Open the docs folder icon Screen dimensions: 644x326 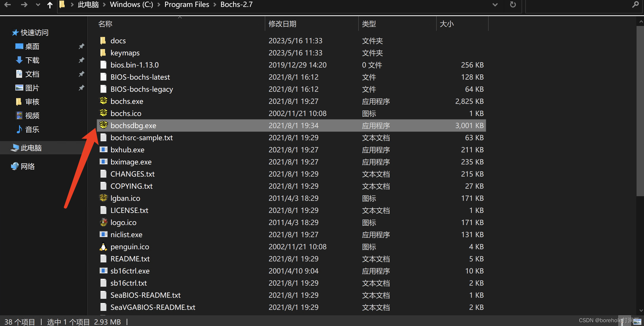(x=103, y=41)
